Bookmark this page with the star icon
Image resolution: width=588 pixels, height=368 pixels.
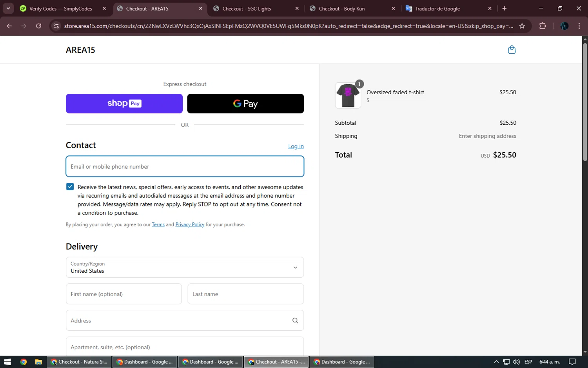(522, 26)
